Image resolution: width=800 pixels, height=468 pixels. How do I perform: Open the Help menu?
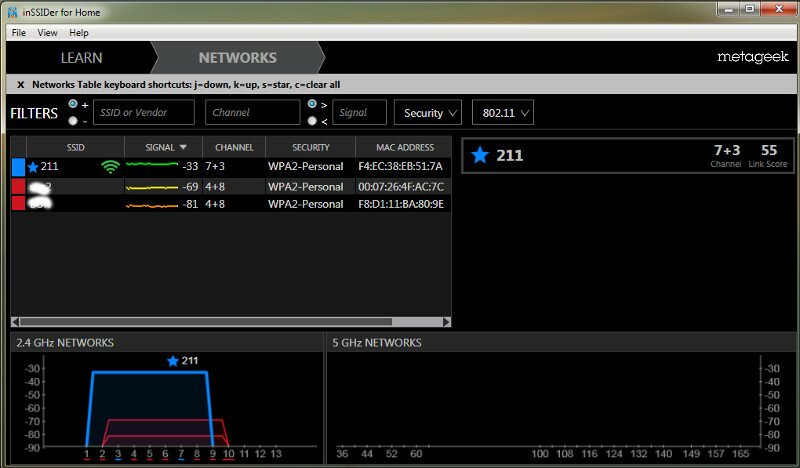[79, 33]
